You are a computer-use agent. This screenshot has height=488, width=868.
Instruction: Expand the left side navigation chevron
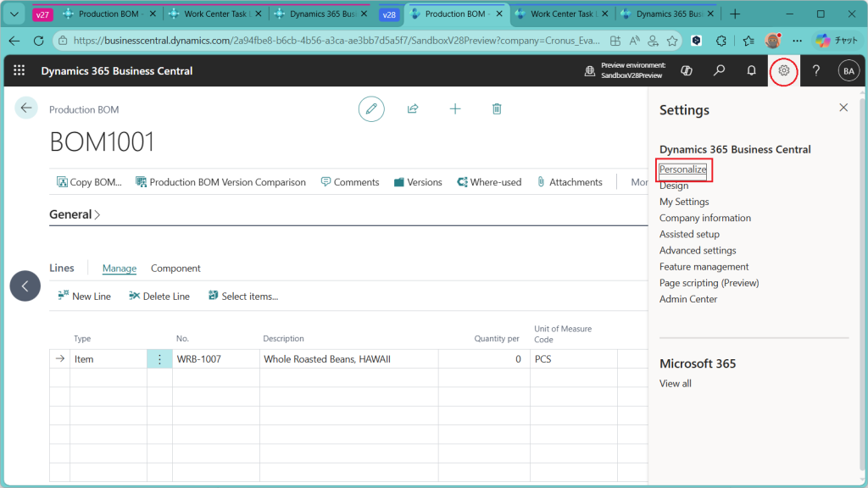click(x=25, y=286)
